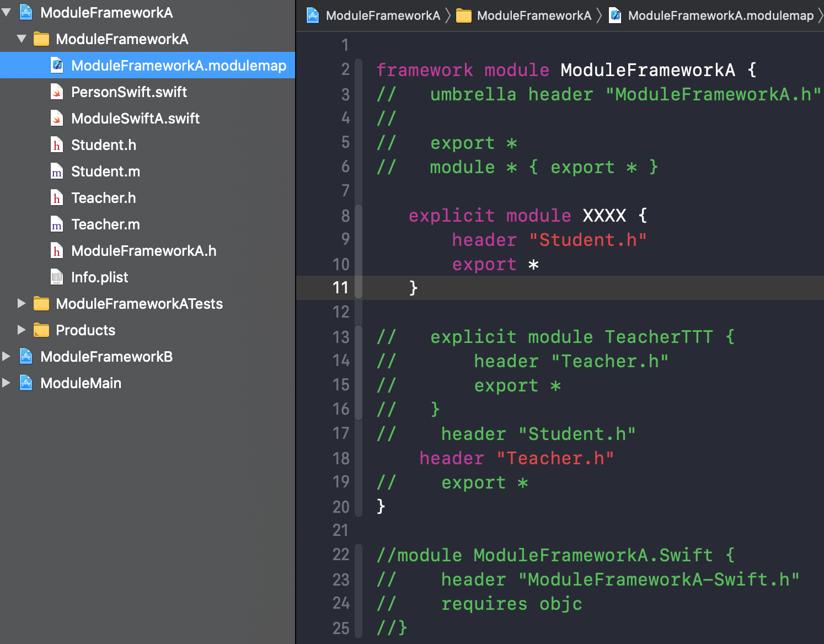Image resolution: width=824 pixels, height=644 pixels.
Task: Click the ModuleSwiftA.swift Swift file icon
Action: 57,119
